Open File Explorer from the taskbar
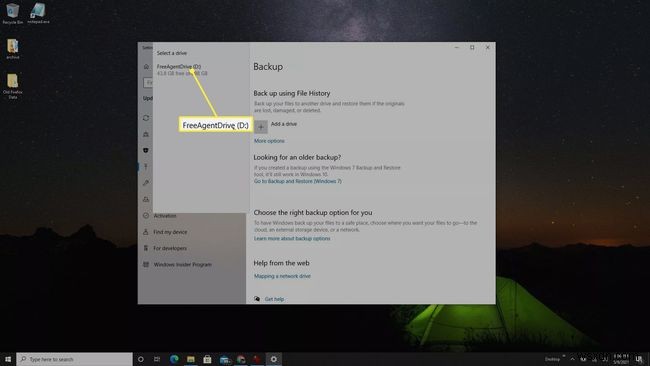The width and height of the screenshot is (650, 366). pyautogui.click(x=191, y=359)
